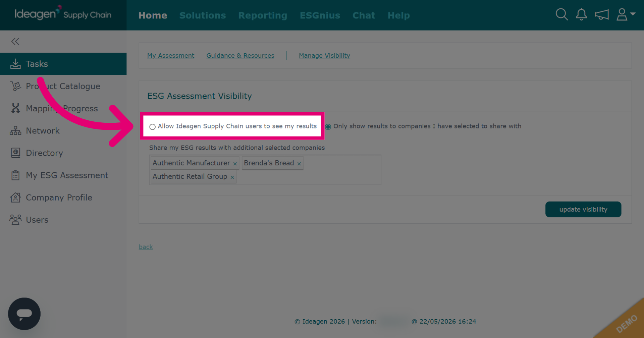Viewport: 644px width, 338px height.
Task: Open the user account menu
Action: [x=626, y=14]
